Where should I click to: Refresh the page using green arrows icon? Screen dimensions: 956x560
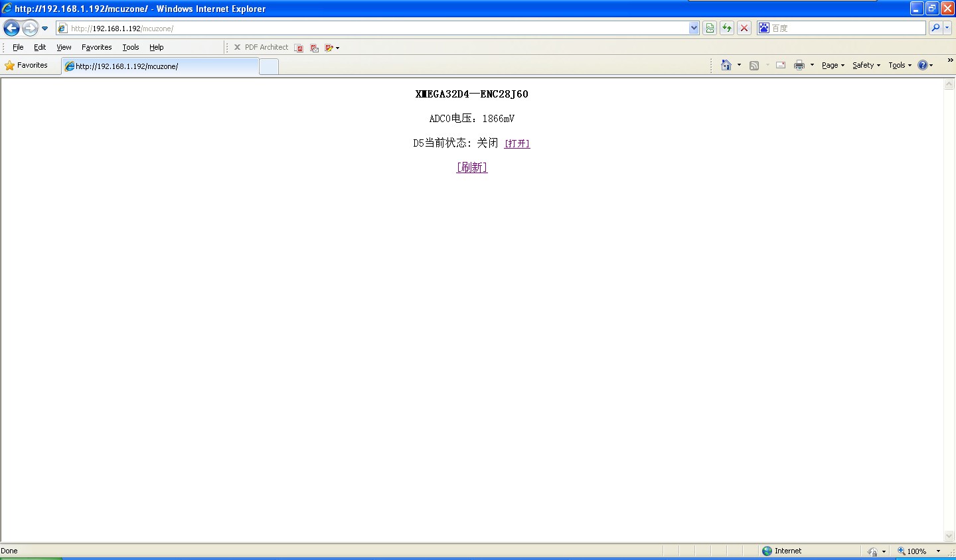(727, 28)
